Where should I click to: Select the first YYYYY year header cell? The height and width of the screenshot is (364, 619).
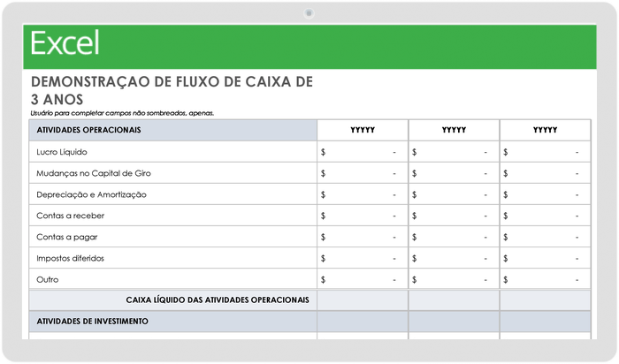point(363,130)
